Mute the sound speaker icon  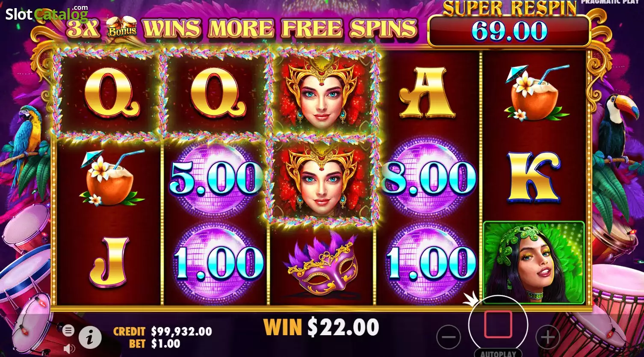click(69, 348)
